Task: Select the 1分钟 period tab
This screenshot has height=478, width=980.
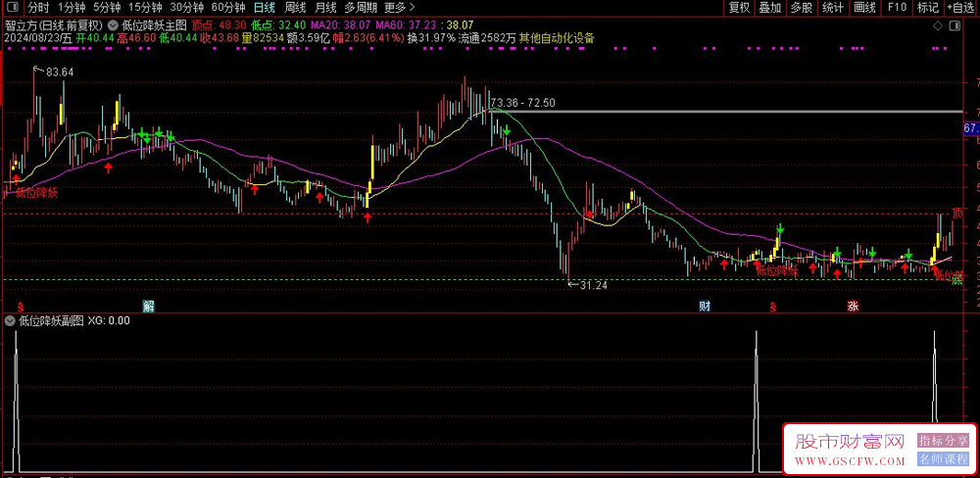Action: click(71, 8)
